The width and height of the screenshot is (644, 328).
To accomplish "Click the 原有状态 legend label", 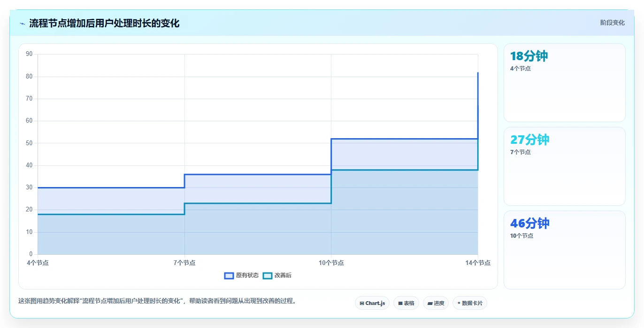I will tap(247, 275).
